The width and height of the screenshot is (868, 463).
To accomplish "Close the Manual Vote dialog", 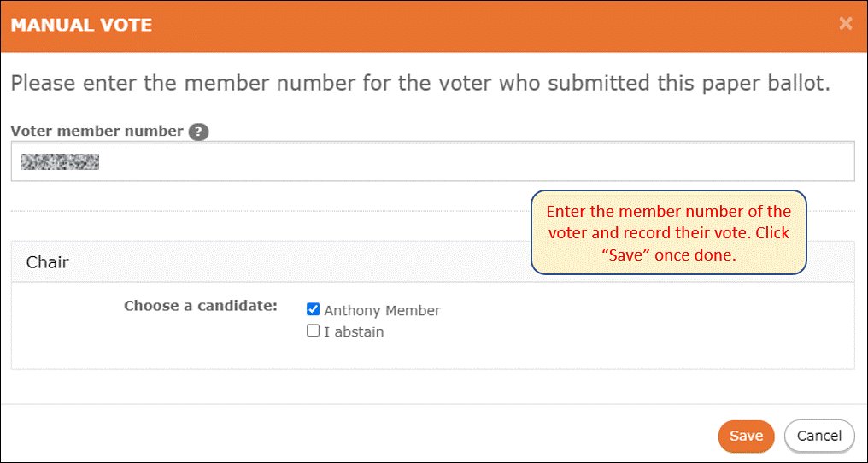I will [x=845, y=23].
